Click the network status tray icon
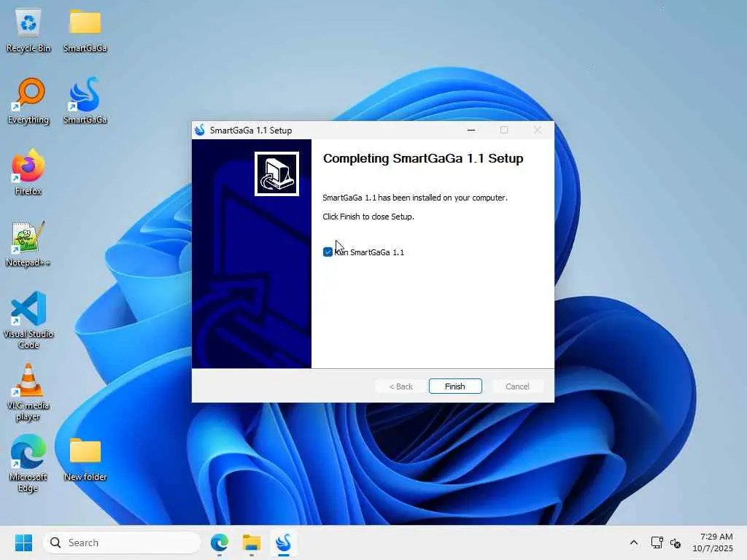The image size is (747, 560). click(657, 542)
